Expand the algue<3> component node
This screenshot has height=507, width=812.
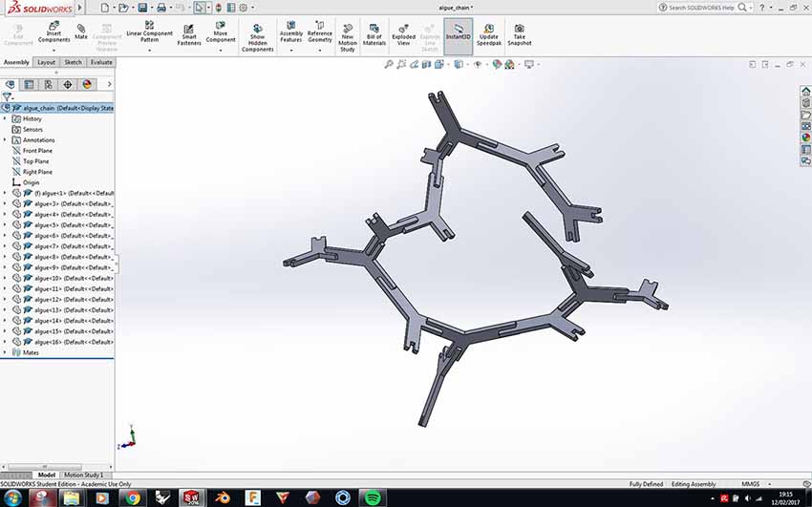pos(5,203)
